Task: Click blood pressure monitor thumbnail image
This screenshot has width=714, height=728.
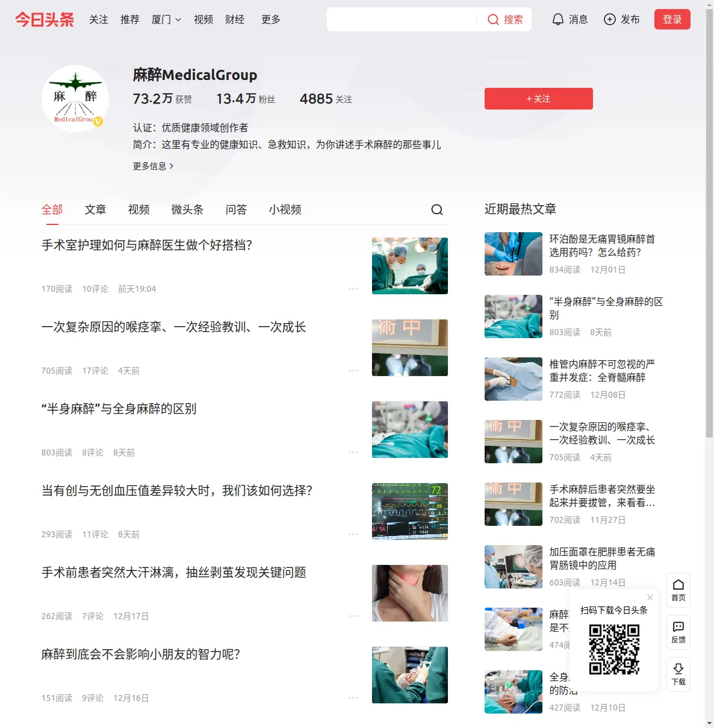Action: point(410,511)
